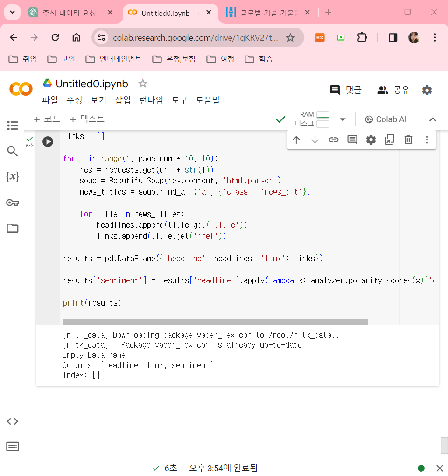Open the 수정 menu
Viewport: 448px width, 476px height.
click(74, 100)
